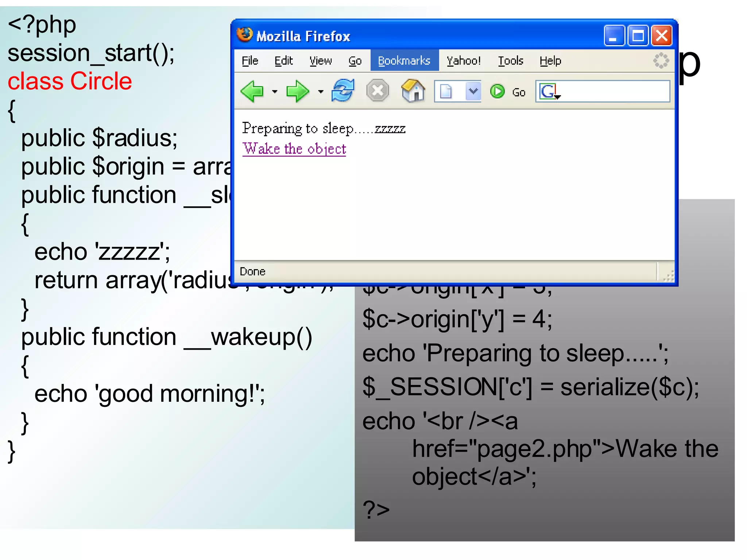Open the Yahoo! menu
This screenshot has width=747, height=560.
464,61
